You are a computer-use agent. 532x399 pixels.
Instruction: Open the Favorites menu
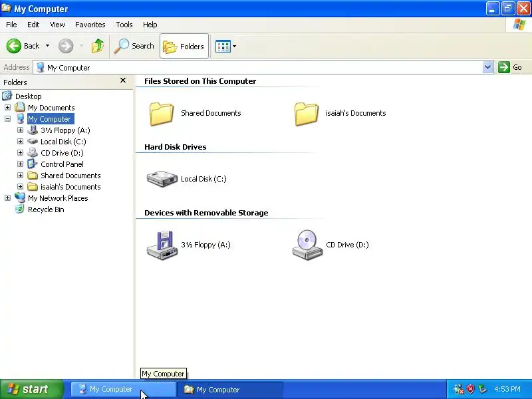pyautogui.click(x=90, y=25)
